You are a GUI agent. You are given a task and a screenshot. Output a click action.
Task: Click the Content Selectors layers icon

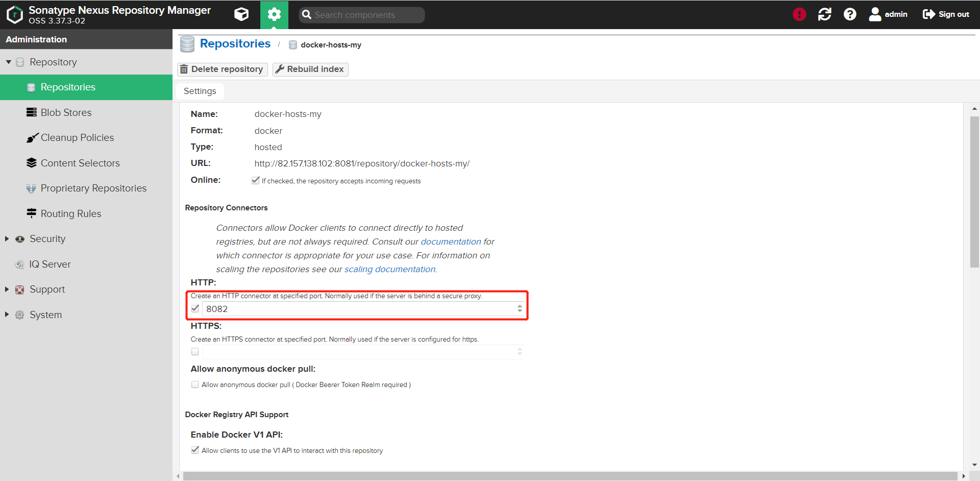[x=32, y=163]
